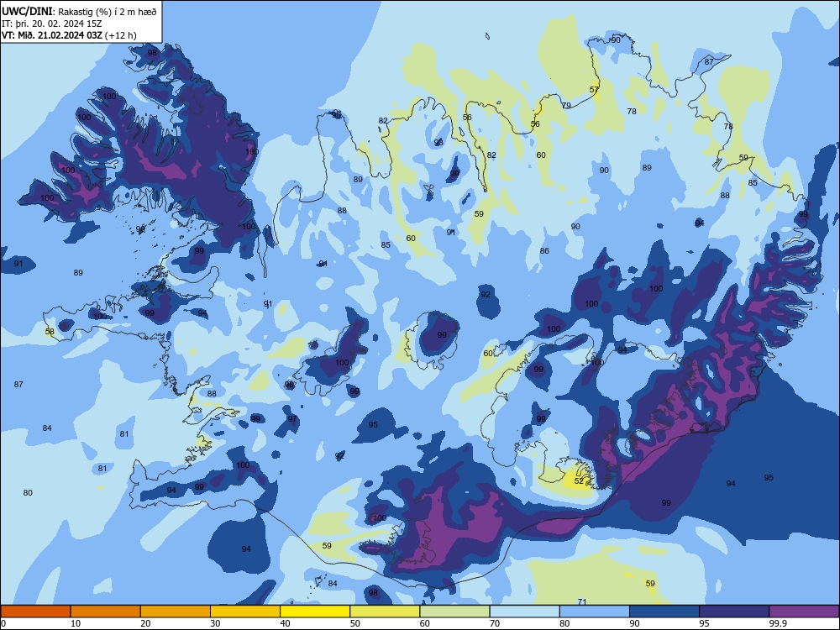Click the map value '57' on the north coast
840x630 pixels.
coord(594,90)
